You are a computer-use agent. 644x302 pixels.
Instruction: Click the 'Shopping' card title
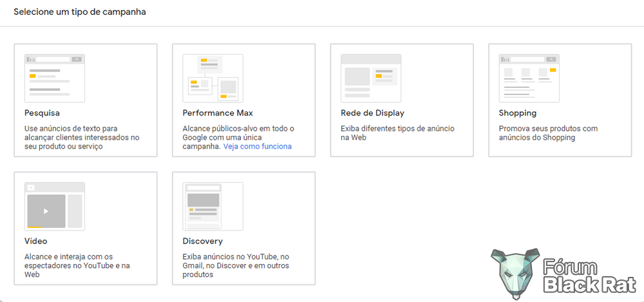[518, 113]
